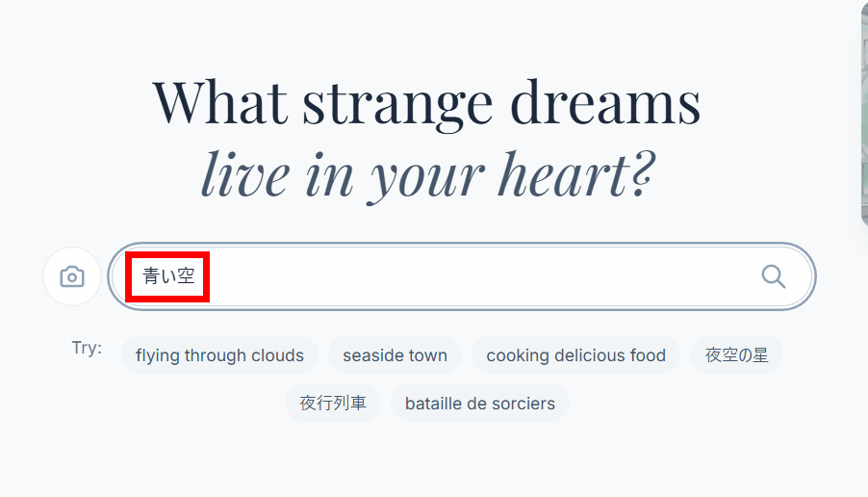Click the camera image-search icon
Viewport: 868px width, 497px height.
[72, 277]
